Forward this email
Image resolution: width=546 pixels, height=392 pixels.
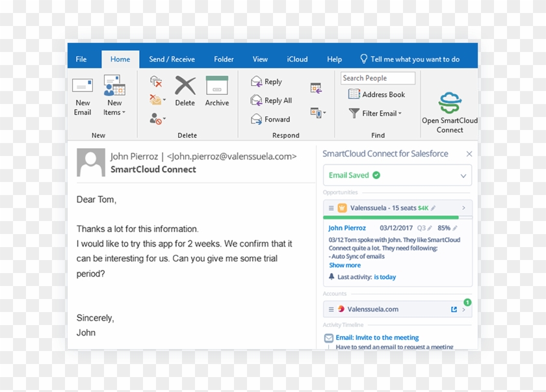(270, 119)
